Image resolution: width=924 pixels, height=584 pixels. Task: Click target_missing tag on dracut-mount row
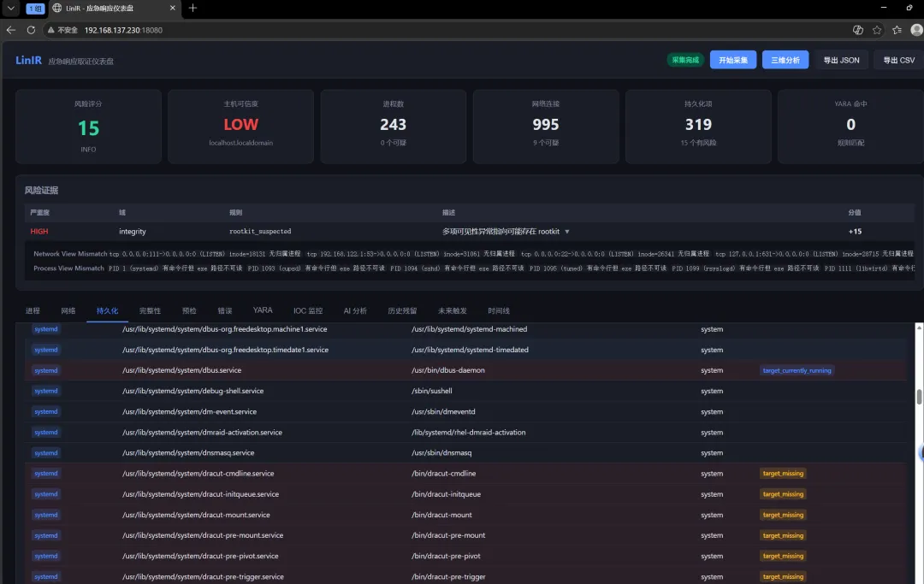783,515
